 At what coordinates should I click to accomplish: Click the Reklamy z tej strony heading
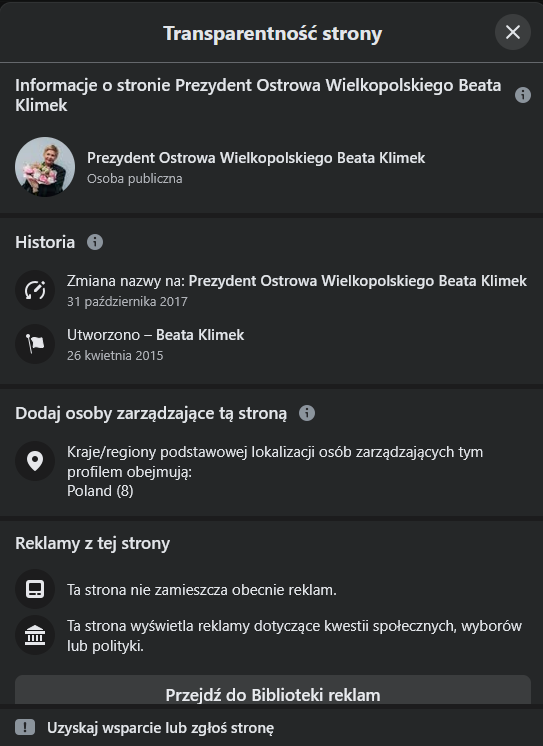tap(92, 543)
